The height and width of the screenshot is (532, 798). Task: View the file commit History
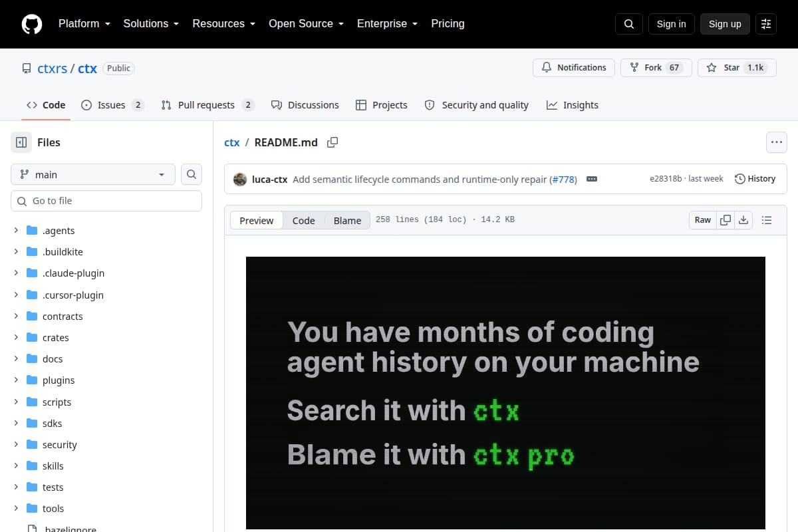pos(755,179)
